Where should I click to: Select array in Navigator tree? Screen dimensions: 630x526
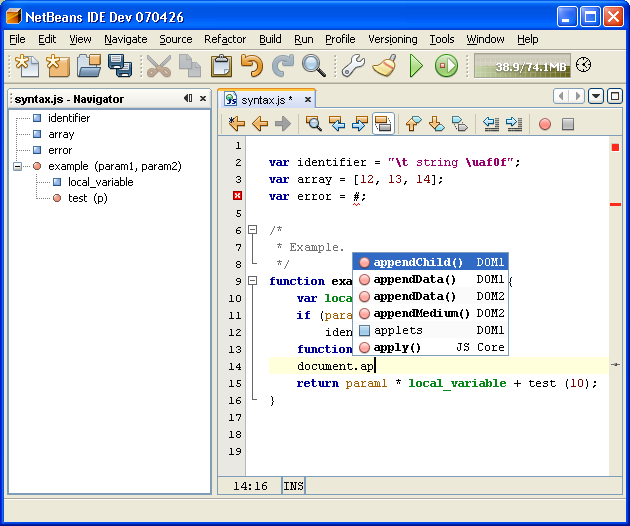click(x=61, y=134)
